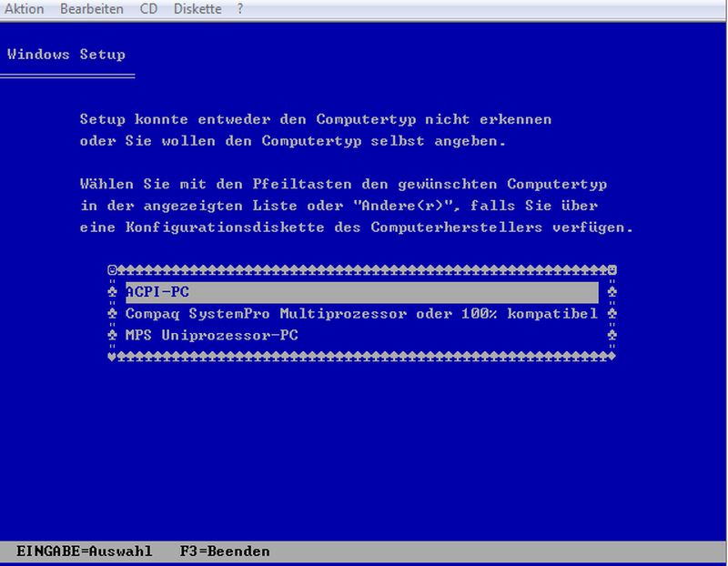
Task: Select the ACPI-PC list entry
Action: tap(361, 292)
